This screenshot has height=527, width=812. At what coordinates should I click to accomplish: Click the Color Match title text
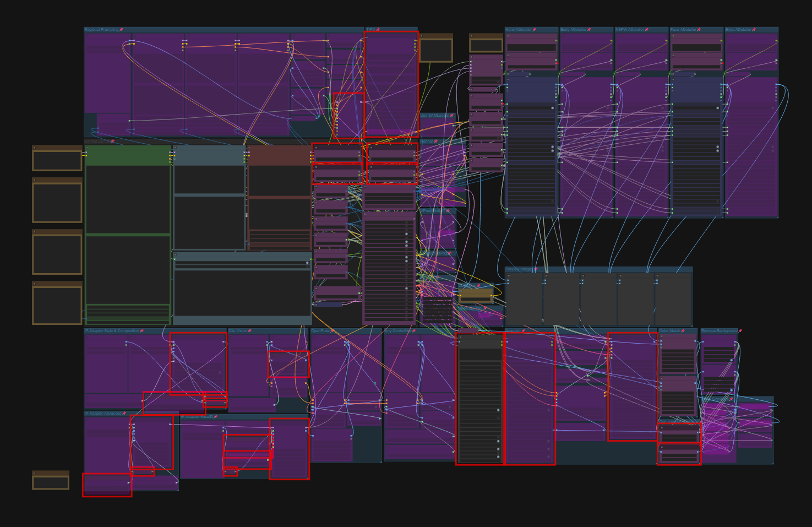coord(670,331)
